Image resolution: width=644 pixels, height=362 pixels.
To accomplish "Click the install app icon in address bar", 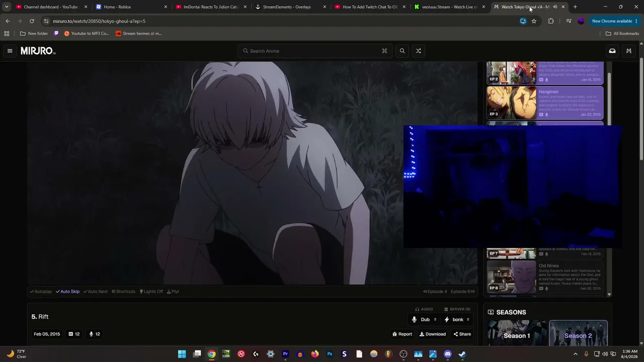I will [523, 21].
